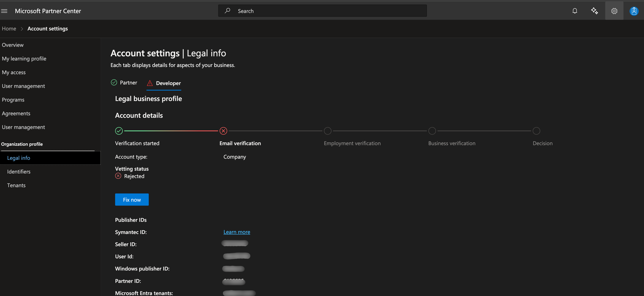
Task: Click the red X icon beside Rejected
Action: point(118,176)
